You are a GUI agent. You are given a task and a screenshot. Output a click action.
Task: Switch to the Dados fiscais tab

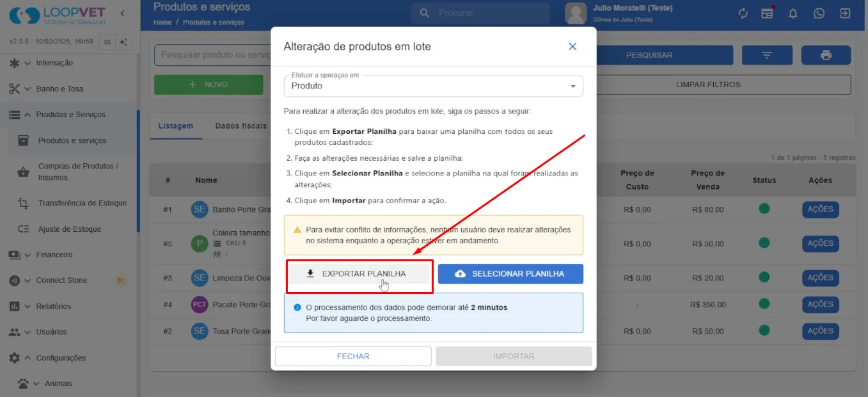[x=241, y=126]
